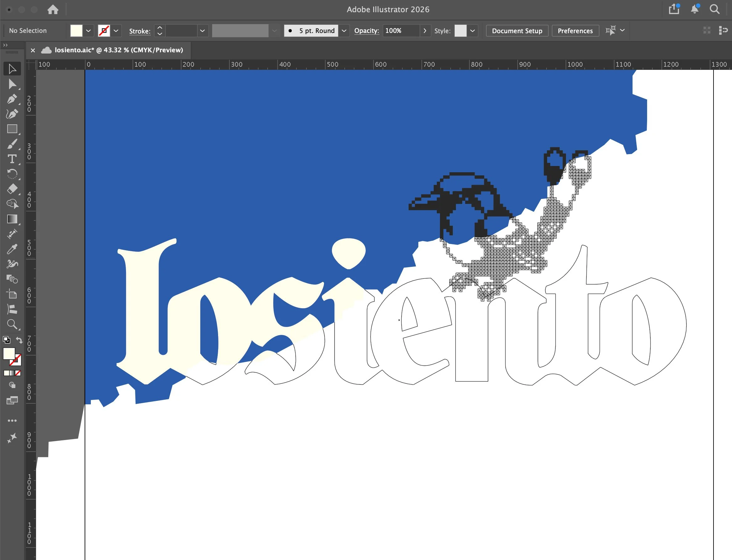Click the Align to selection icon

(611, 30)
